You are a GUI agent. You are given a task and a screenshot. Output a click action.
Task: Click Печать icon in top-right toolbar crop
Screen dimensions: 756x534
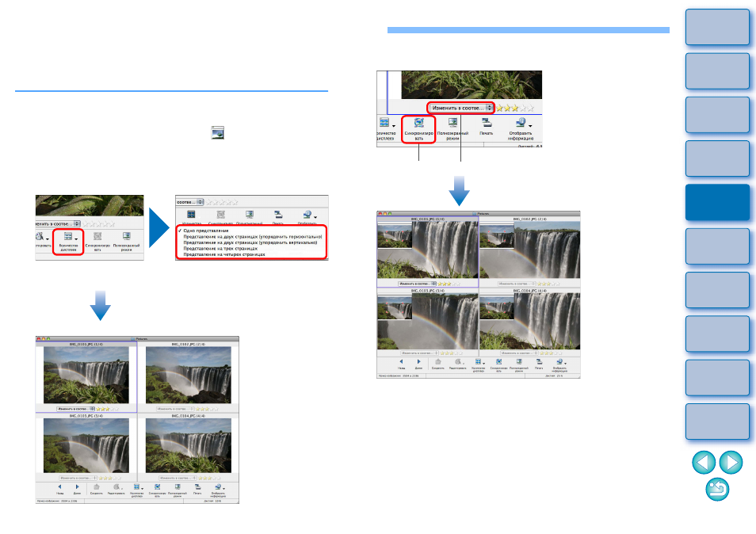coord(487,123)
